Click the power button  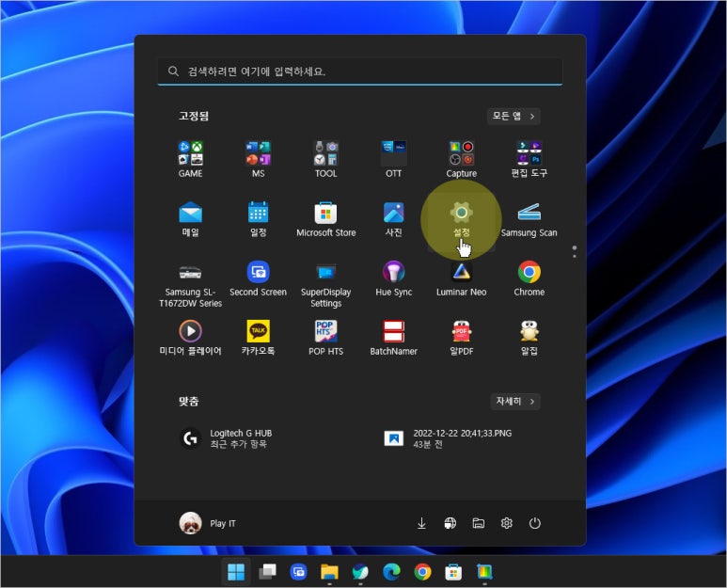click(534, 523)
